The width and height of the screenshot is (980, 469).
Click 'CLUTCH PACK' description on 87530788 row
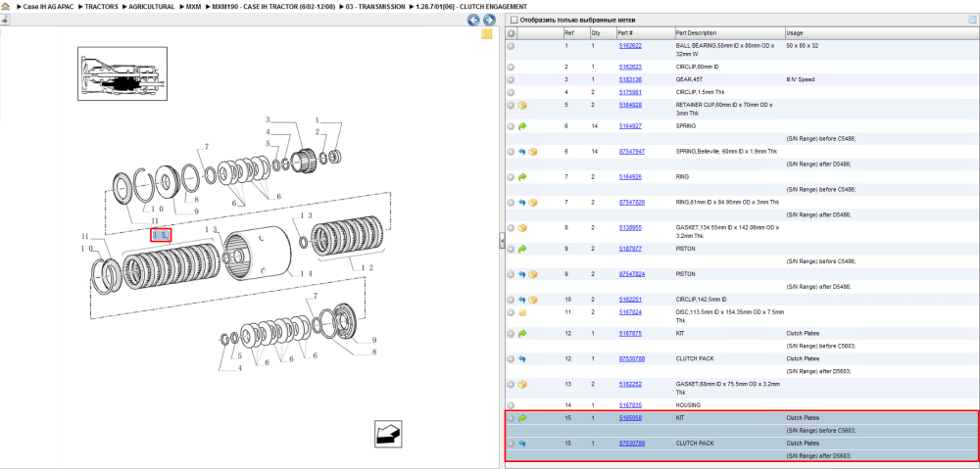(x=695, y=358)
